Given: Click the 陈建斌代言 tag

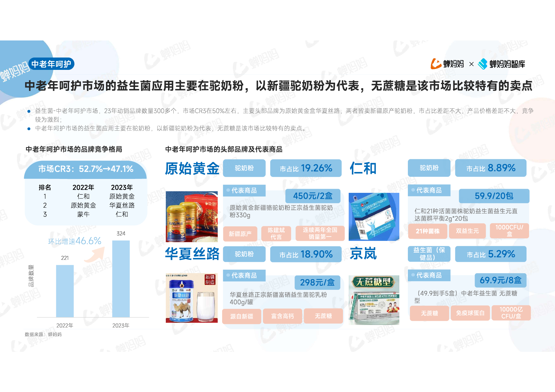Looking at the screenshot, I should 276,234.
